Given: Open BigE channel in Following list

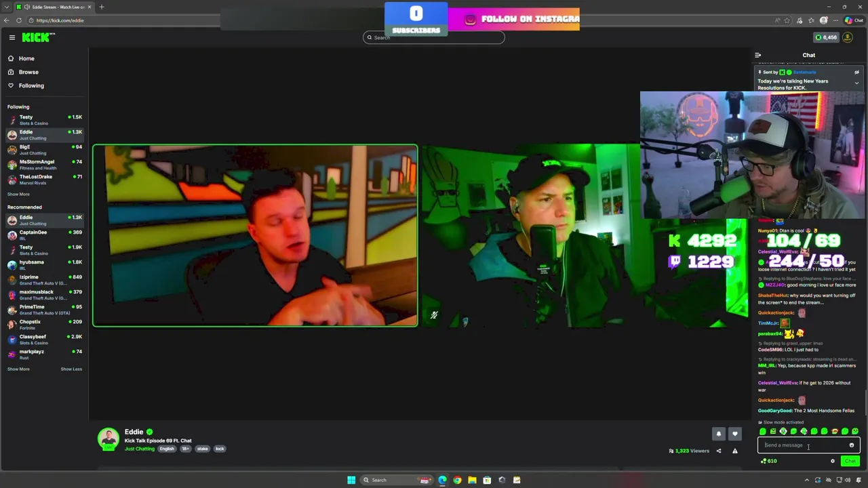Looking at the screenshot, I should point(44,150).
